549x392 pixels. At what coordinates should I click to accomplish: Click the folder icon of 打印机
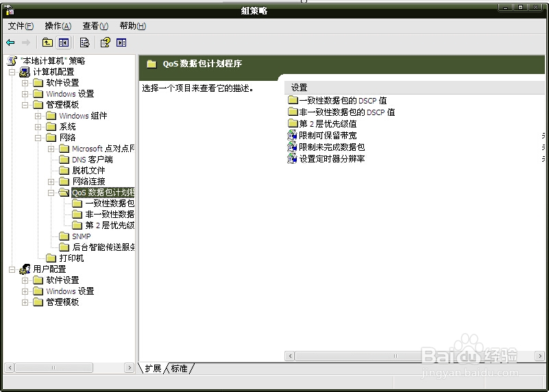(x=51, y=258)
